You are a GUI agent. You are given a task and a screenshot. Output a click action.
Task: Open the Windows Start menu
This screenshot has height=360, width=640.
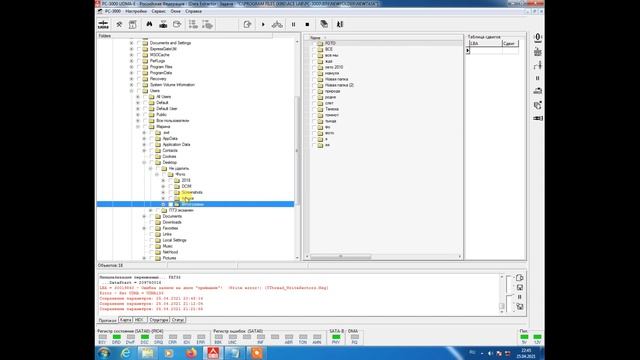click(104, 353)
